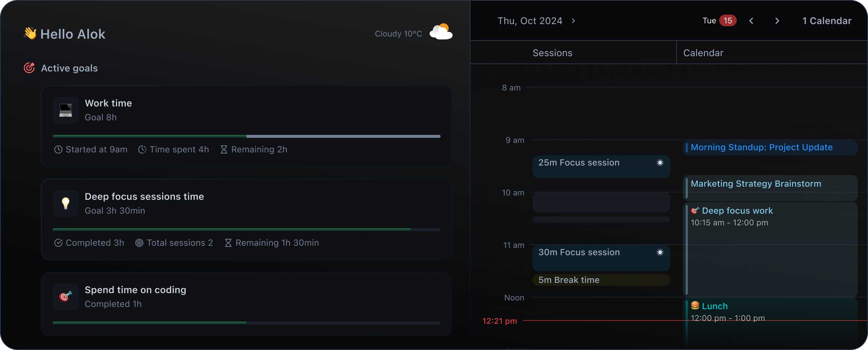This screenshot has height=350, width=868.
Task: Switch to the Sessions tab
Action: click(552, 53)
